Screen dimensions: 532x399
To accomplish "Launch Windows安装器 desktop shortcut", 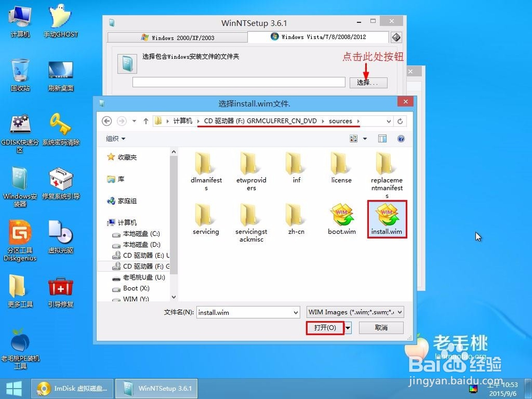I will [20, 187].
